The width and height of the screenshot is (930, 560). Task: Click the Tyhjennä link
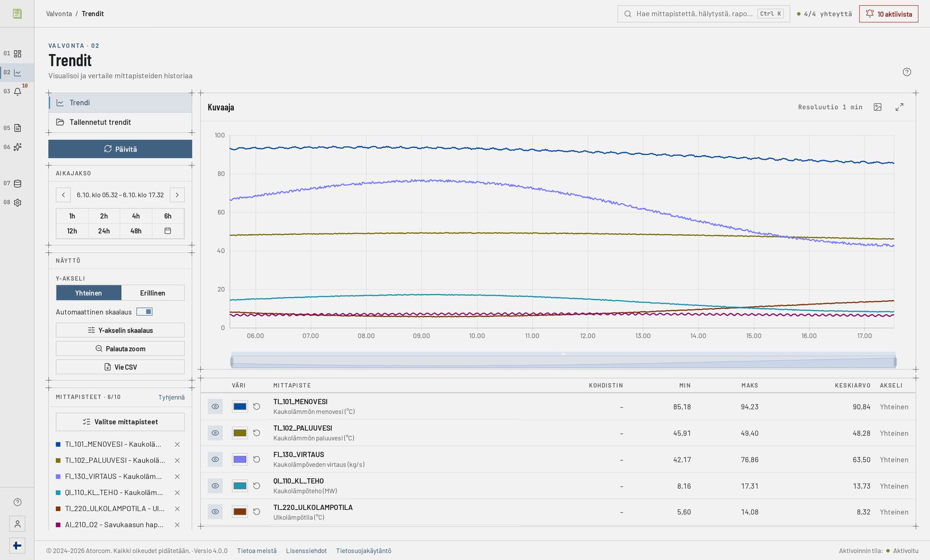(171, 397)
